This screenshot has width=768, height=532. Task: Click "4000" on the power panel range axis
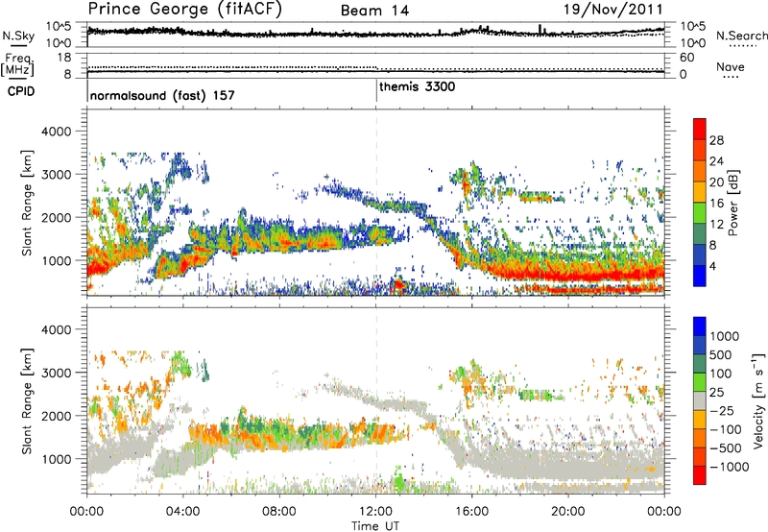[x=57, y=132]
